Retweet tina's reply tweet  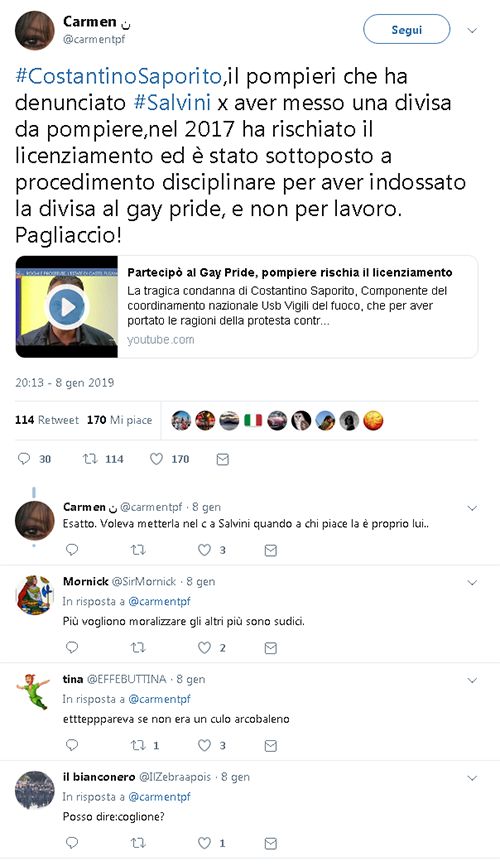click(138, 745)
